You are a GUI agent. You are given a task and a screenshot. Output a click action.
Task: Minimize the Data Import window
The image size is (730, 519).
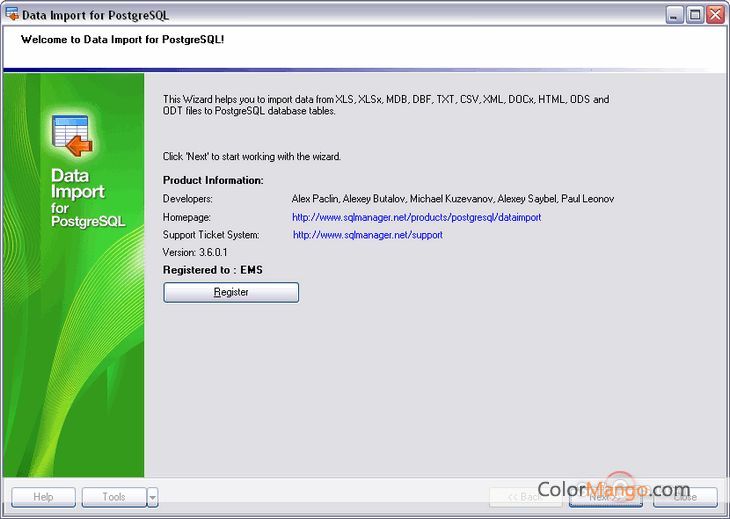pos(674,15)
